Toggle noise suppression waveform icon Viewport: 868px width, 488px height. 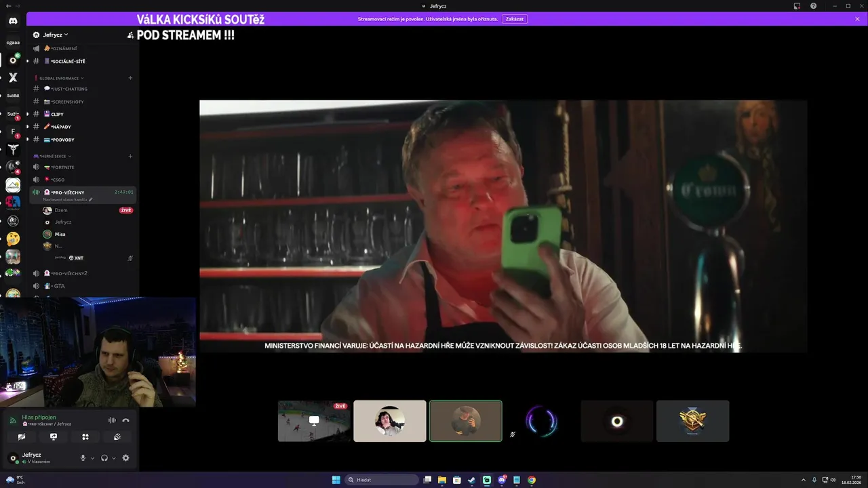[112, 420]
